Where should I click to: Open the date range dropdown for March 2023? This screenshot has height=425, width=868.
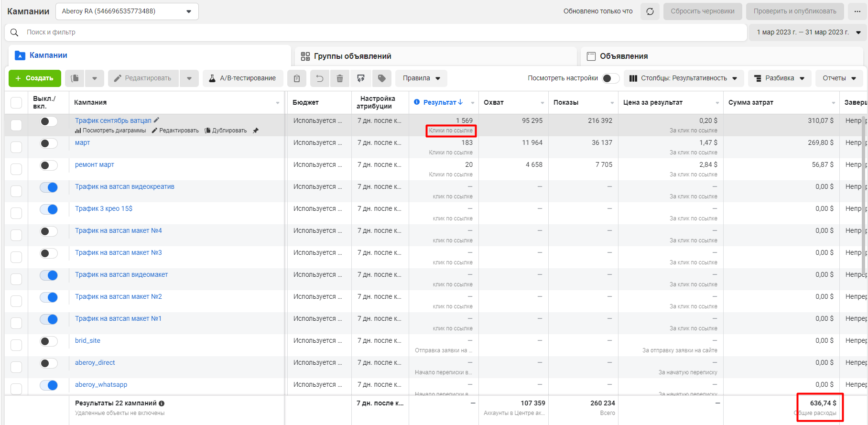pos(808,33)
